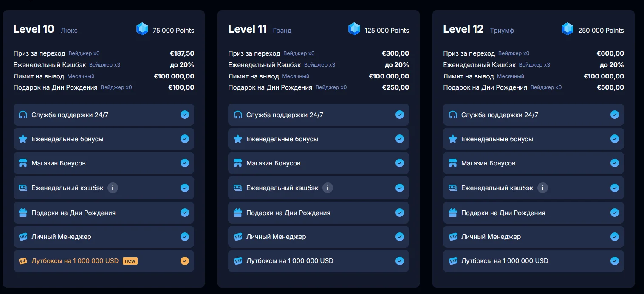Click the cashback money icon in Level 10
This screenshot has width=644, height=294.
23,188
